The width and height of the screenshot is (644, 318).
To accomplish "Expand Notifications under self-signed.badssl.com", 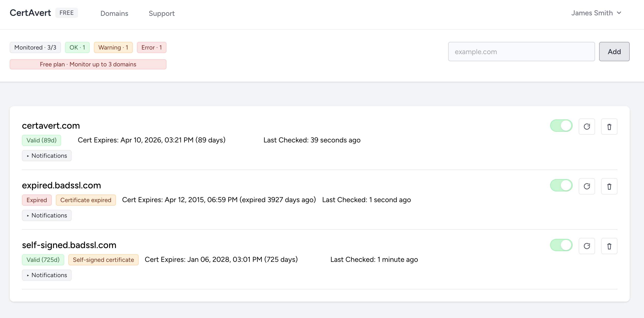I will (47, 275).
